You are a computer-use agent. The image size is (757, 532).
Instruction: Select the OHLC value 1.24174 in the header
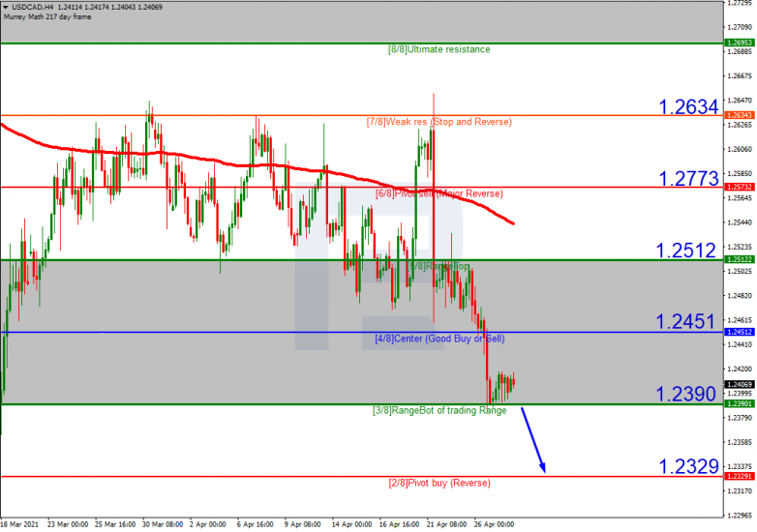tap(97, 7)
